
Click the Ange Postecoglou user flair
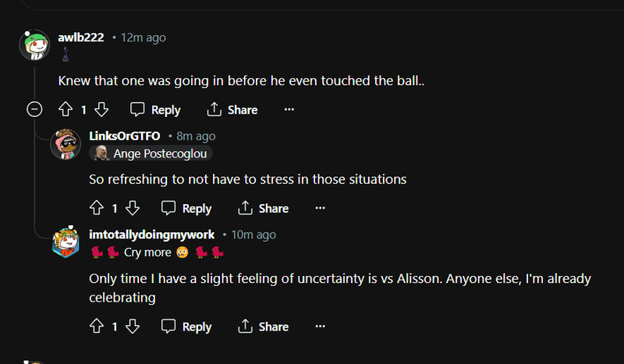pyautogui.click(x=150, y=154)
